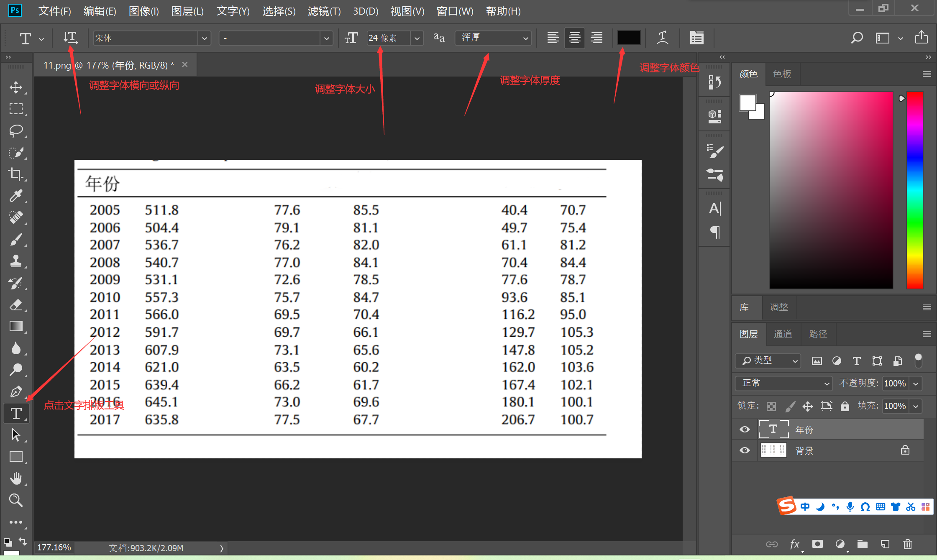This screenshot has width=937, height=560.
Task: Select the Rectangular Marquee tool
Action: (x=16, y=109)
